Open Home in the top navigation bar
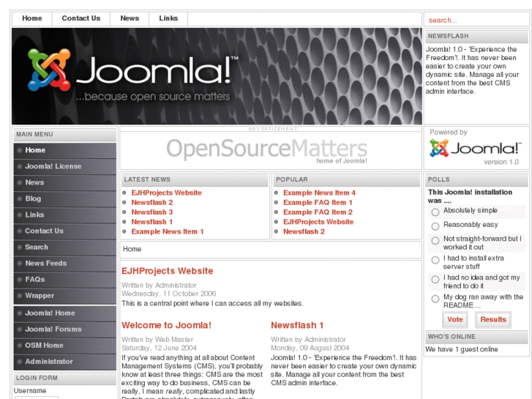Viewport: 532px width, 399px height. (32, 19)
